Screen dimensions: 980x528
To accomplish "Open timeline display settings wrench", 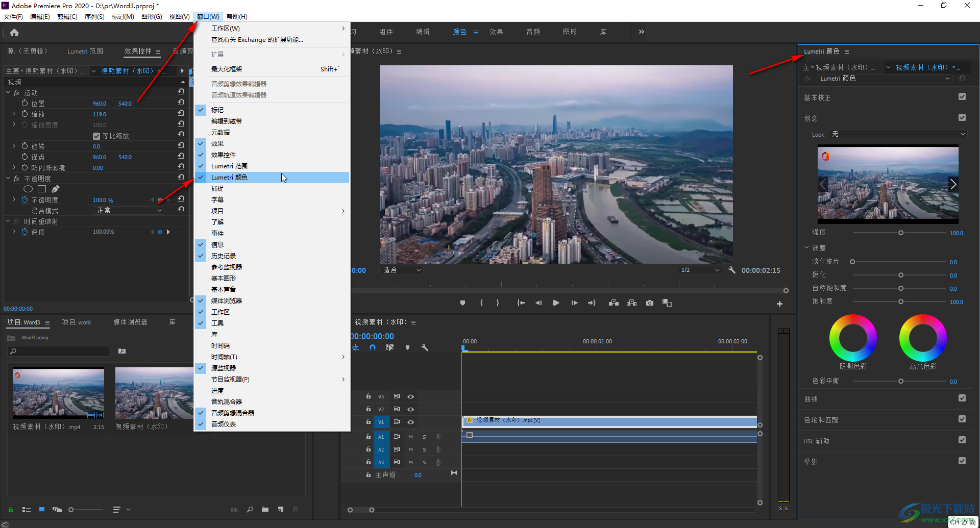I will tap(424, 347).
